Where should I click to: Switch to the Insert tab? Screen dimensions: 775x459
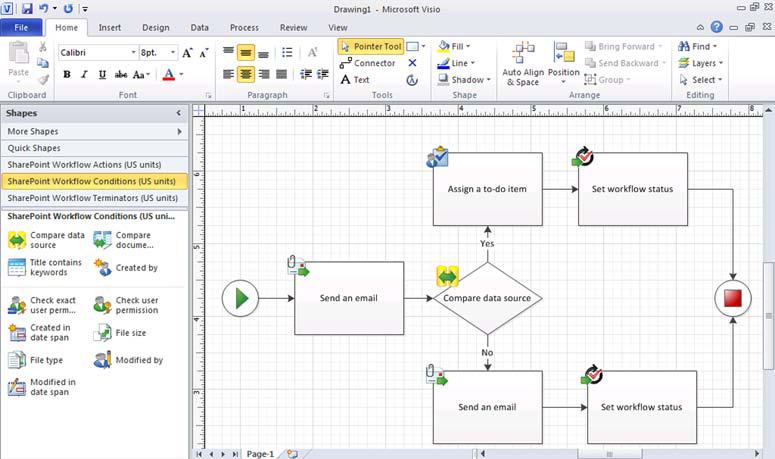click(110, 28)
